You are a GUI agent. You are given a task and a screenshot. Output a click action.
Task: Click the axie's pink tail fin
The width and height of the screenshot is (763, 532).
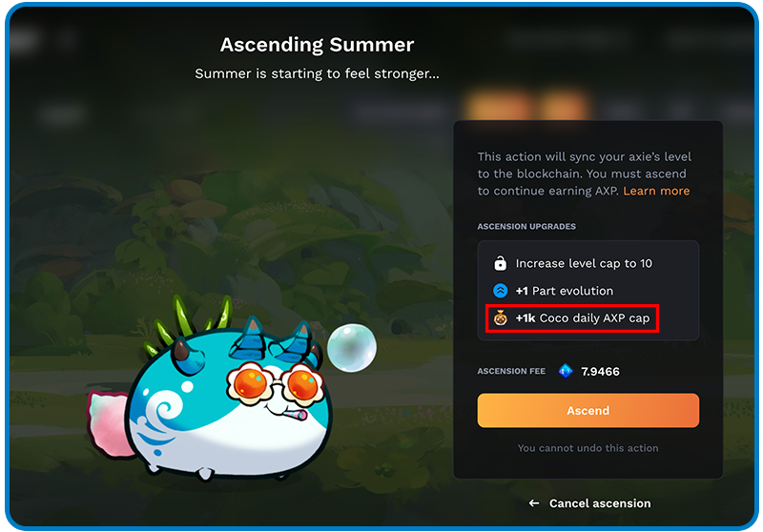click(x=110, y=423)
